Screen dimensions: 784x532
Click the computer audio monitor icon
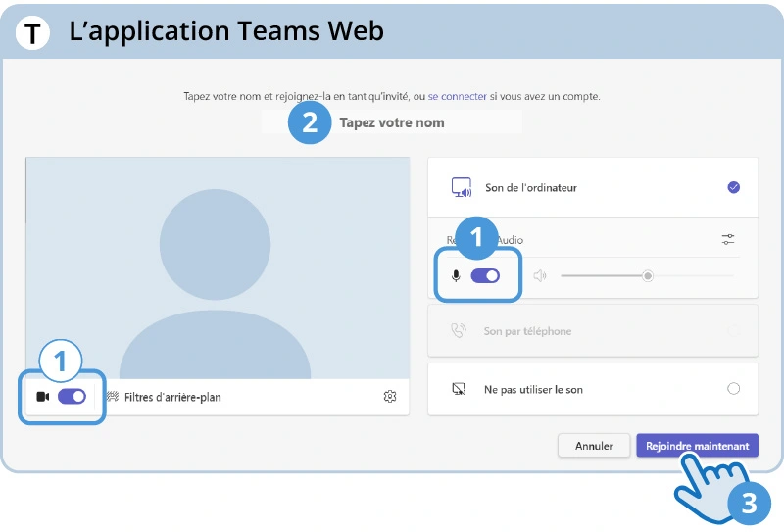pos(461,187)
